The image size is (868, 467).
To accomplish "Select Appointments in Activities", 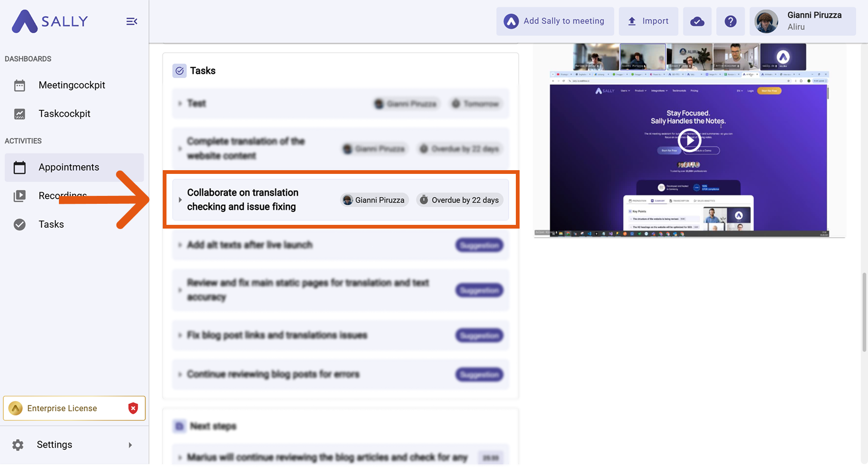I will click(x=74, y=167).
